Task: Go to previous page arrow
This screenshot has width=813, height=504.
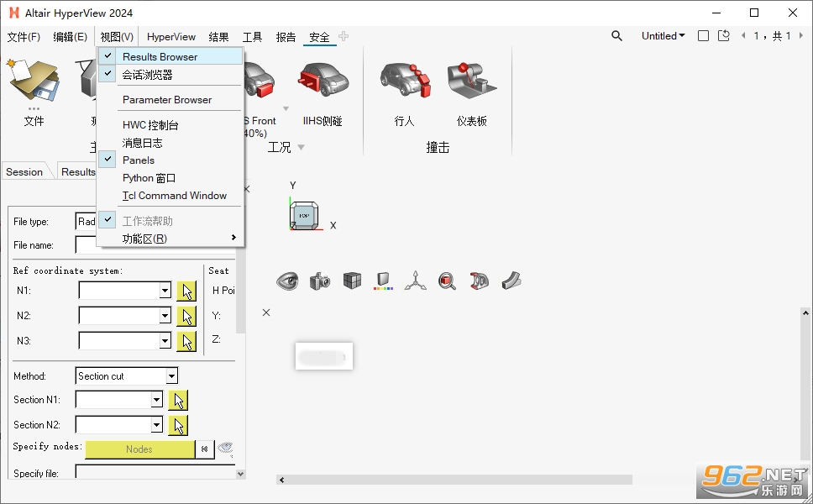Action: (743, 36)
